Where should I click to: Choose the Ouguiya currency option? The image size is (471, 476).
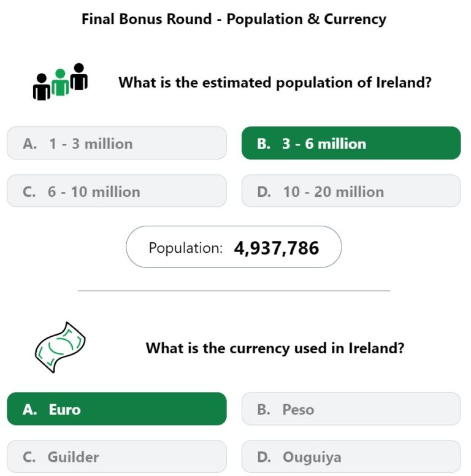click(351, 456)
